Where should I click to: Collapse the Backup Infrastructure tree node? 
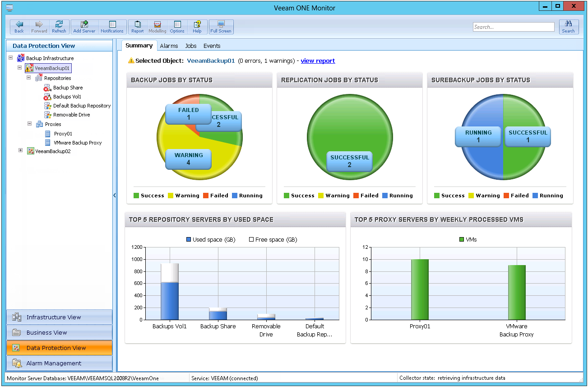[x=11, y=58]
